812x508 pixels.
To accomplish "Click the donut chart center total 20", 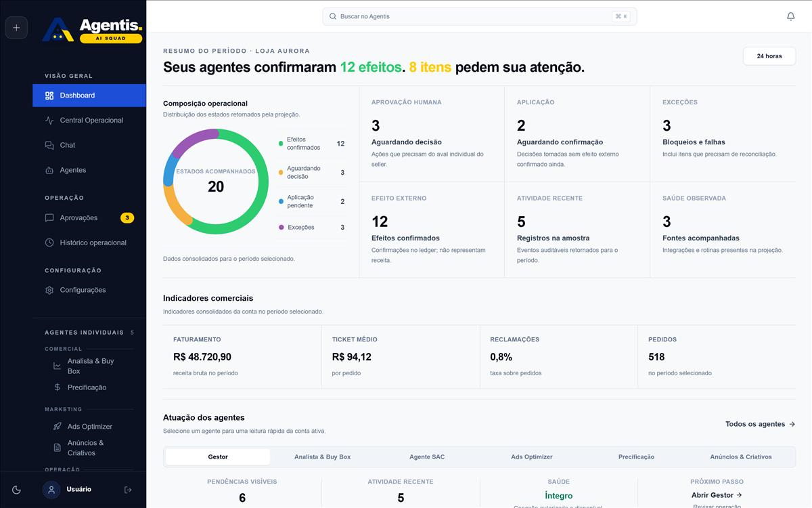I will tap(216, 187).
